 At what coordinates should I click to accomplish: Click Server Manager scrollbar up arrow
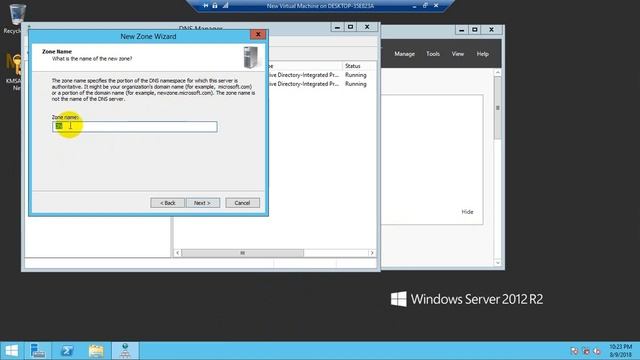[x=498, y=73]
